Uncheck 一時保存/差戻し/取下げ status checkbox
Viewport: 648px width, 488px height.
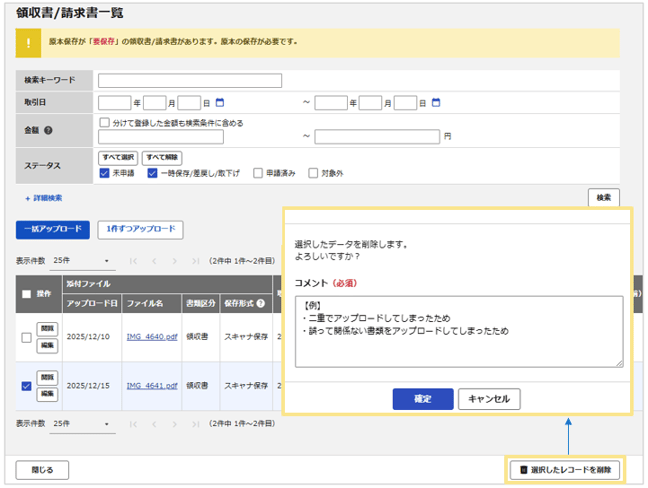[x=152, y=173]
